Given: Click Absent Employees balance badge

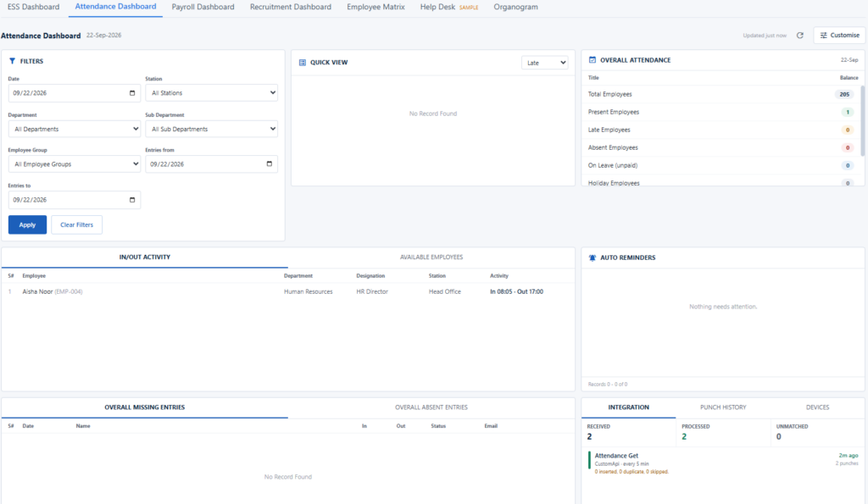Looking at the screenshot, I should (848, 147).
